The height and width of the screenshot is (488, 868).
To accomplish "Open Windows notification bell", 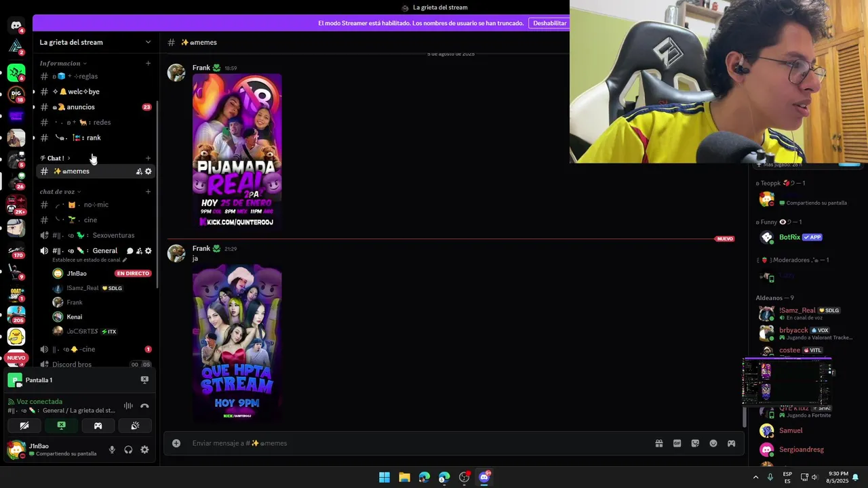I will [855, 477].
